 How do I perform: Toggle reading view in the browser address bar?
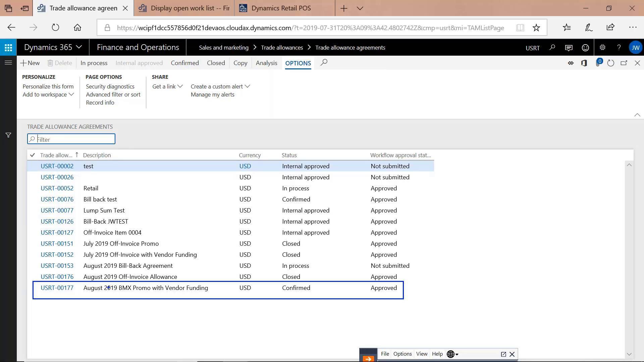point(520,27)
